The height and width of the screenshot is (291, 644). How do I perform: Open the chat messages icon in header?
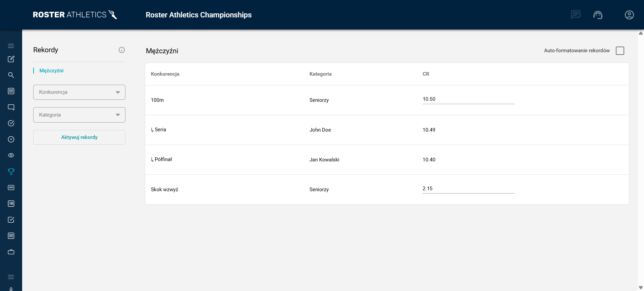click(576, 15)
